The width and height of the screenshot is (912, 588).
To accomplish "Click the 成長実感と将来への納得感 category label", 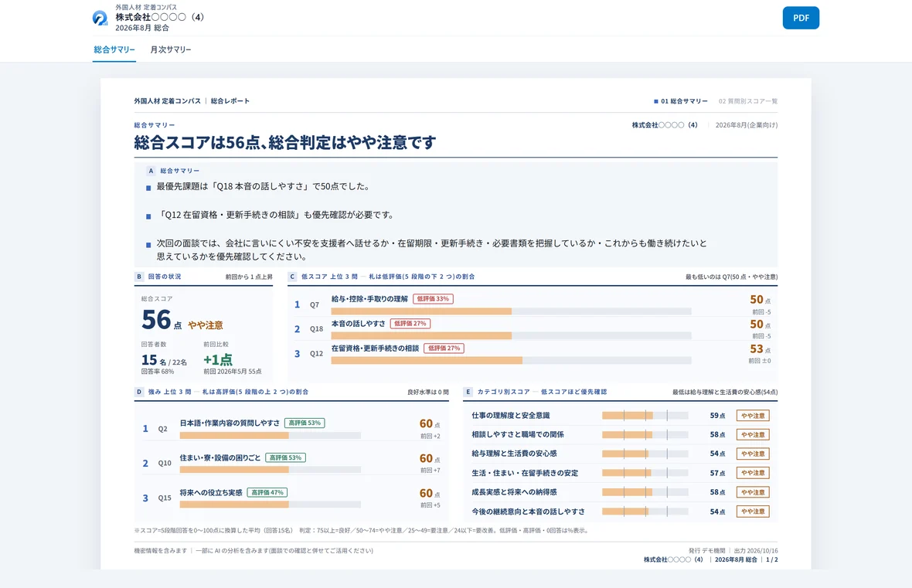I will click(x=514, y=492).
